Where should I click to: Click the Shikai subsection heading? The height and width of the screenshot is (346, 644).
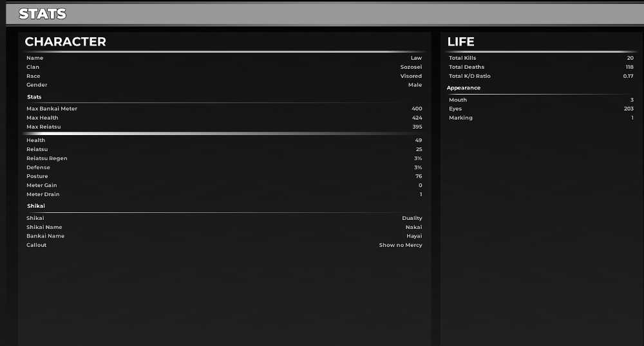click(x=36, y=206)
